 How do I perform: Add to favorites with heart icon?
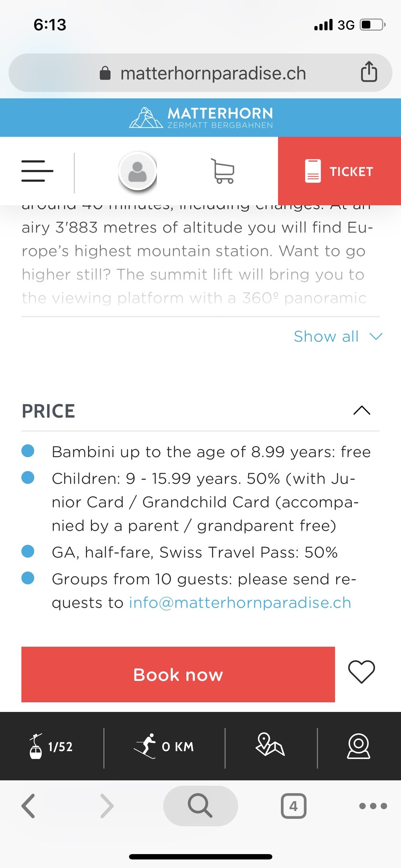pyautogui.click(x=361, y=672)
